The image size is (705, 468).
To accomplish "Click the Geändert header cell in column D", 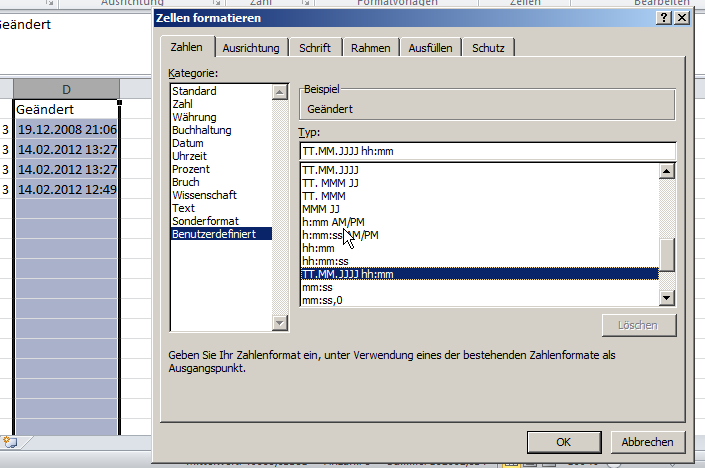I will [x=67, y=109].
